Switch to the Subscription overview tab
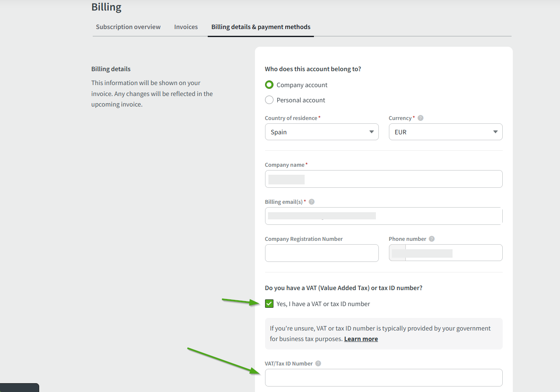 pyautogui.click(x=128, y=27)
